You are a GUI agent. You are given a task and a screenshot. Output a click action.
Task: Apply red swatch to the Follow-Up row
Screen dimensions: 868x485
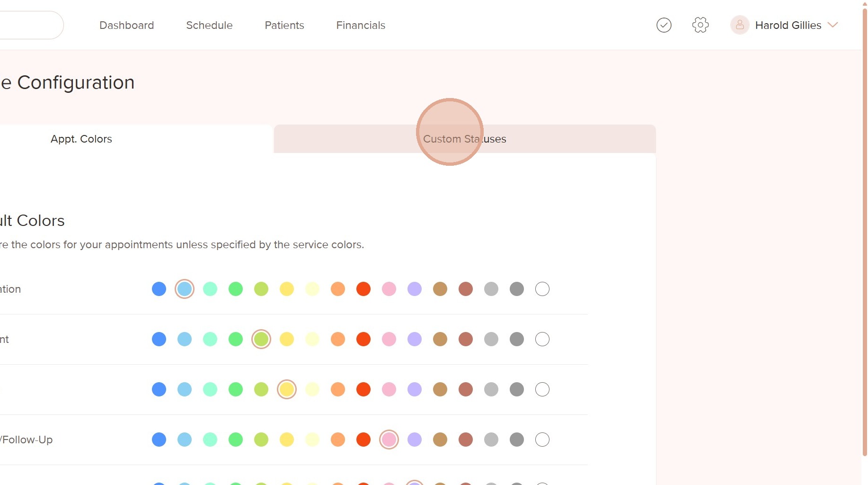(x=363, y=440)
